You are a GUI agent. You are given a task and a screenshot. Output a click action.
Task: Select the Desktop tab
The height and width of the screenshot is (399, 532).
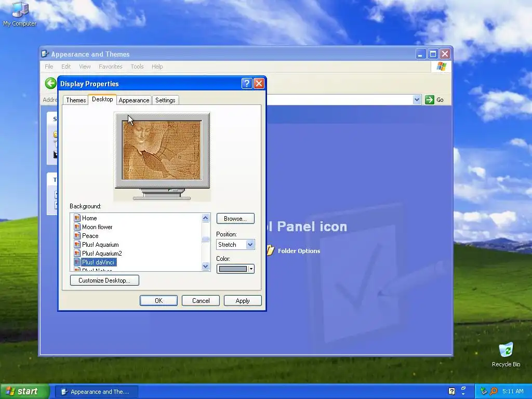102,99
